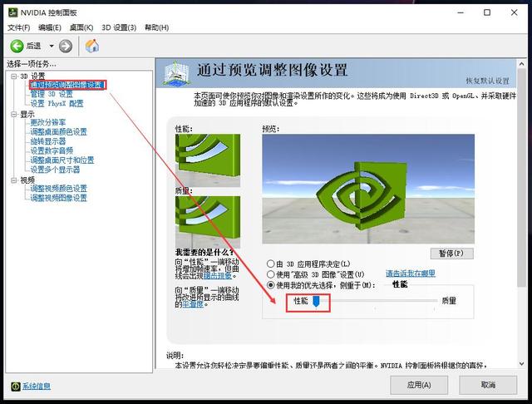Open 旋转显示器 task
The height and width of the screenshot is (404, 532).
[x=48, y=141]
